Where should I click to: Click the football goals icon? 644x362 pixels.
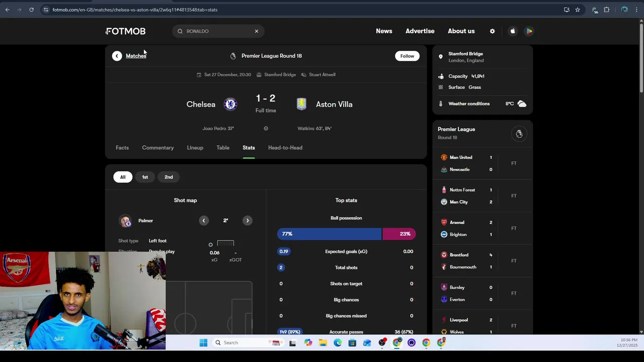click(266, 128)
